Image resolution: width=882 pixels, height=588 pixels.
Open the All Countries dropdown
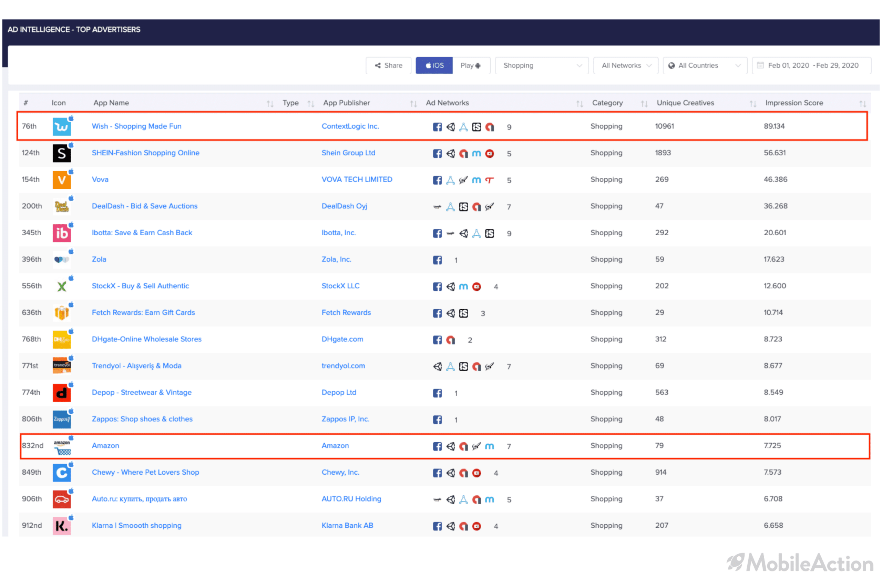click(705, 65)
